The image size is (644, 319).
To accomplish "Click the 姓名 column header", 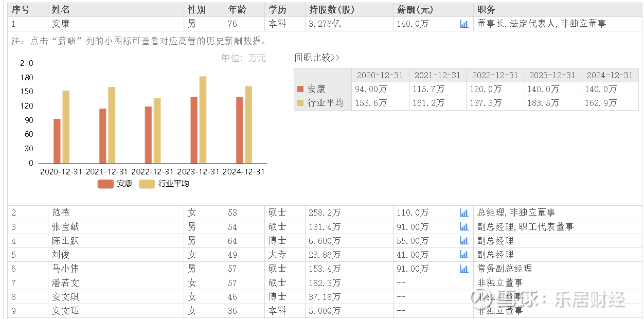I will tap(61, 10).
